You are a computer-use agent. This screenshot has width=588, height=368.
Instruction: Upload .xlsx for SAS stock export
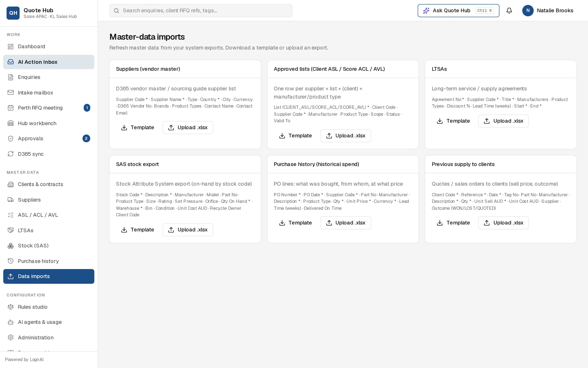coord(188,230)
